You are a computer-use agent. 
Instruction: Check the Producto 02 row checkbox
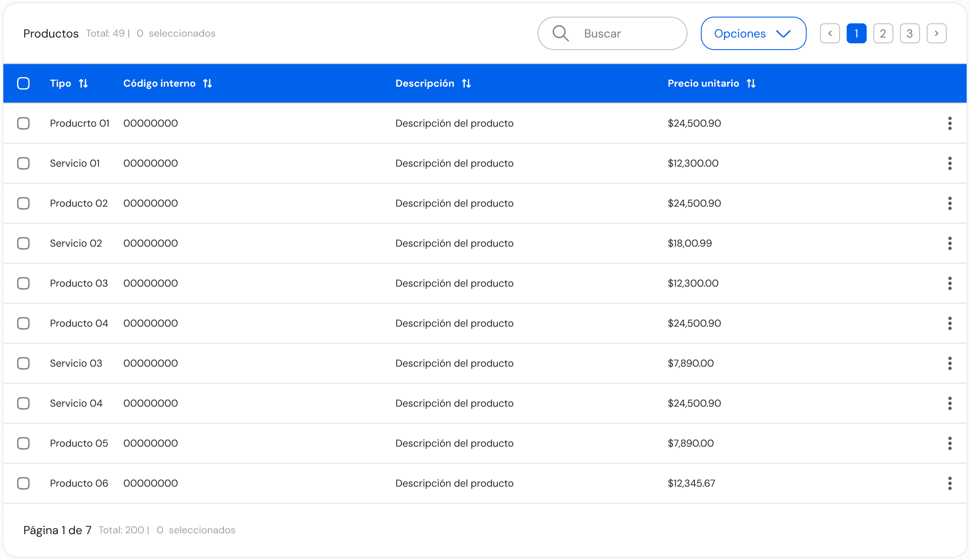[x=23, y=203]
